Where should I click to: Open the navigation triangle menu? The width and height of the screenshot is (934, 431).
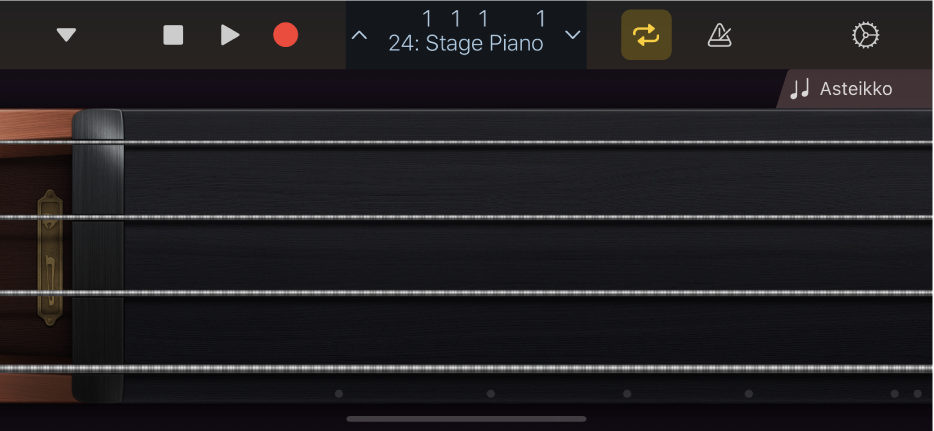point(66,35)
